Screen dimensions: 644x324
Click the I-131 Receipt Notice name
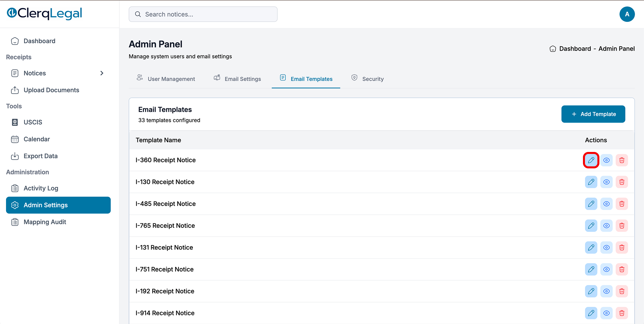point(164,247)
